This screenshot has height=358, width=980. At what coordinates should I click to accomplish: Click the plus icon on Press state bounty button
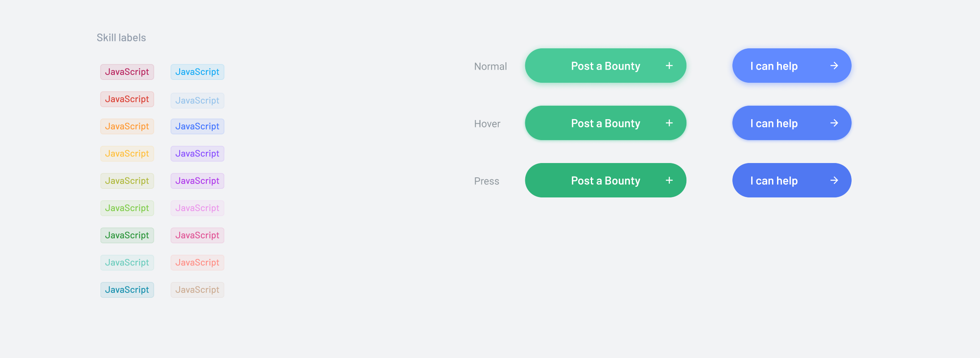tap(669, 180)
